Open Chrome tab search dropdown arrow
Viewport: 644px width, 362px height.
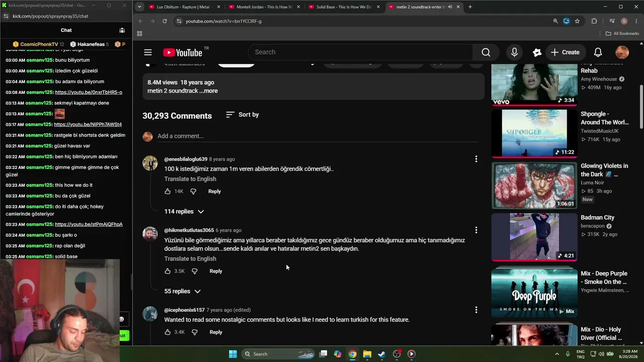pyautogui.click(x=139, y=7)
